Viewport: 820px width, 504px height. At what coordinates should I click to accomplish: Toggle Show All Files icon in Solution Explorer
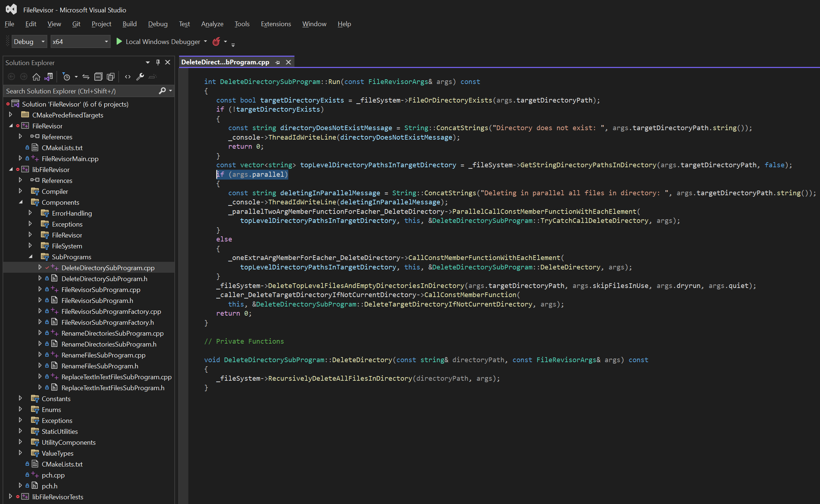(x=111, y=77)
